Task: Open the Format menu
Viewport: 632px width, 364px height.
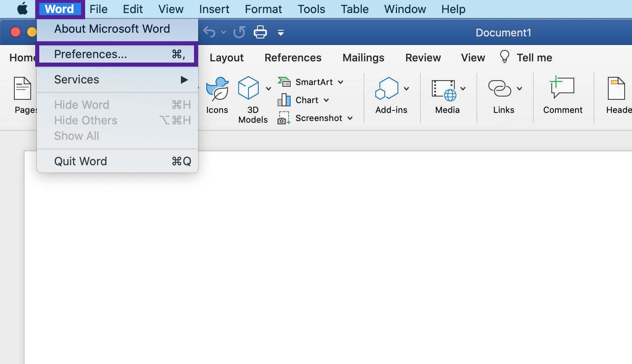Action: [x=263, y=9]
